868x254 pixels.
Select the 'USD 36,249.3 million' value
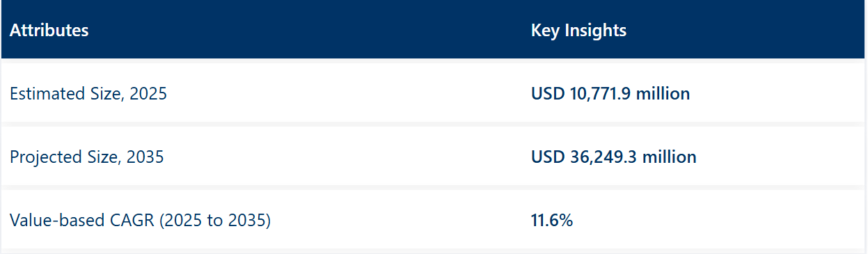pos(613,157)
